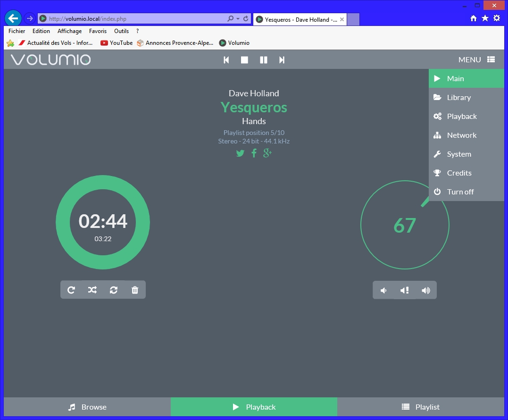This screenshot has width=508, height=420.
Task: Share the song on Twitter
Action: click(240, 153)
